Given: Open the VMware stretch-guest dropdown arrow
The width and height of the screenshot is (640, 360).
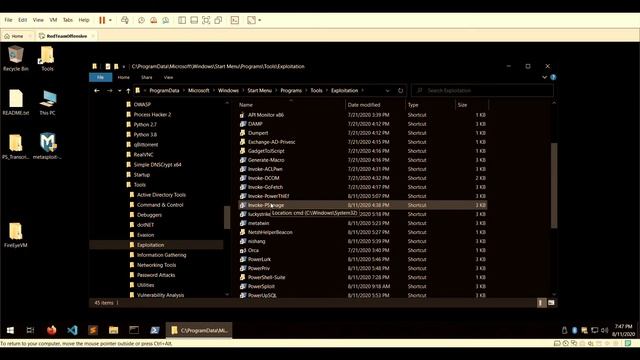Looking at the screenshot, I should pos(260,20).
